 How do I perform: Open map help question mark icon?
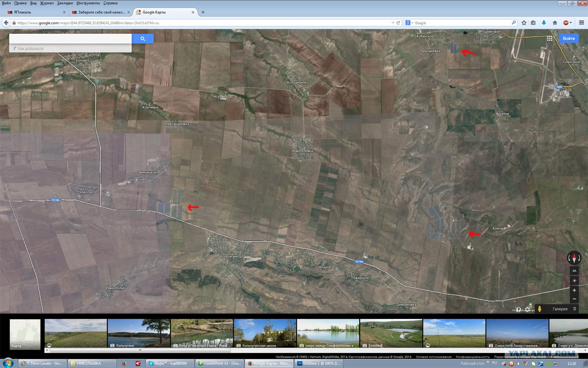tap(518, 309)
